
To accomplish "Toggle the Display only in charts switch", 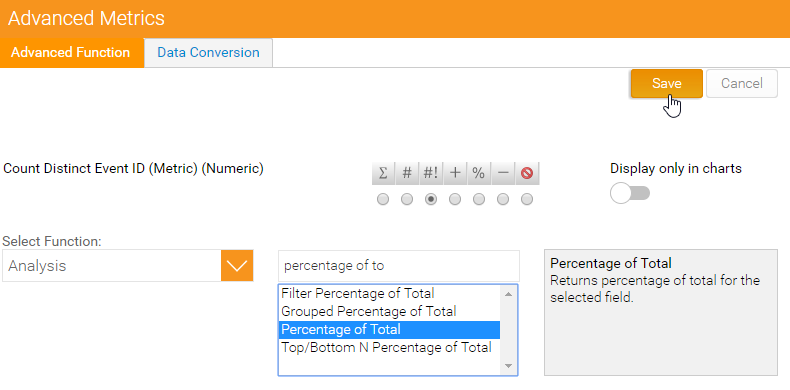I will [x=630, y=193].
